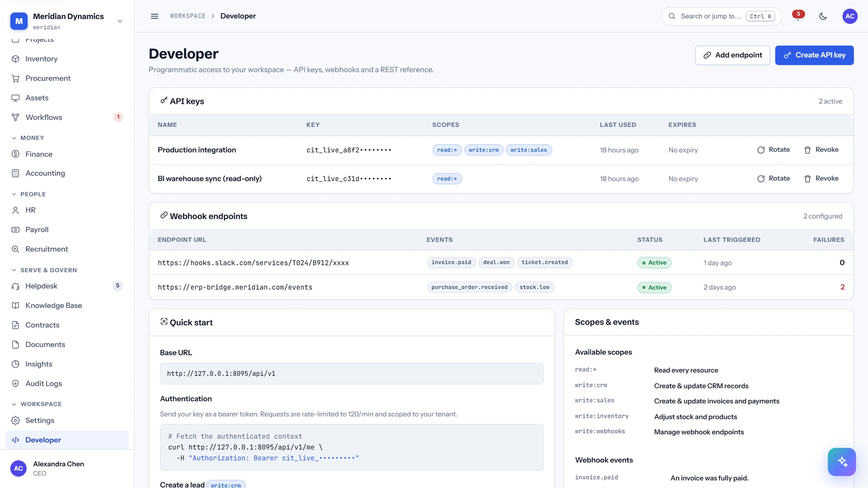The height and width of the screenshot is (488, 868).
Task: Revoke the BI warehouse sync key
Action: point(821,179)
